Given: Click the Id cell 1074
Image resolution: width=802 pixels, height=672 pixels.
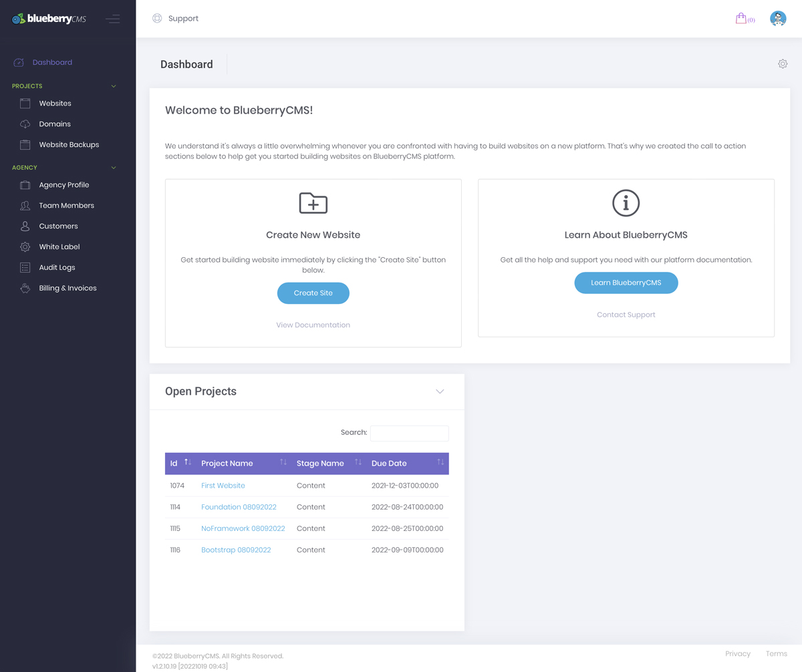Looking at the screenshot, I should coord(177,486).
